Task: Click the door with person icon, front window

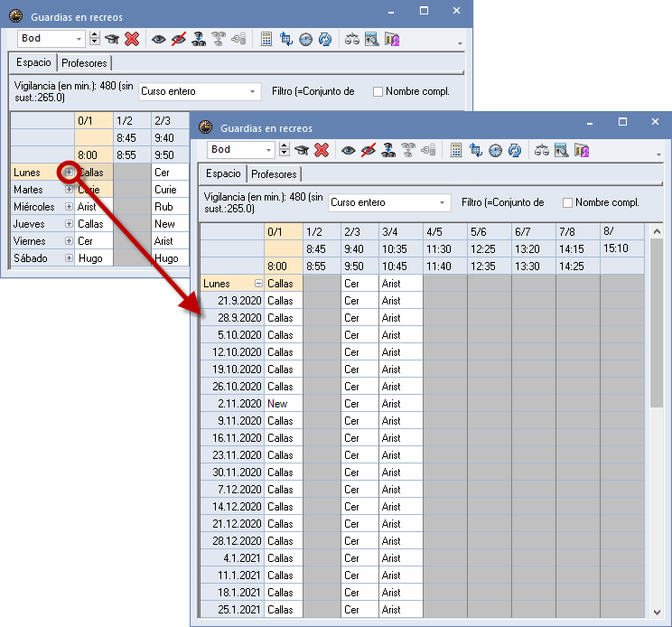Action: 582,151
